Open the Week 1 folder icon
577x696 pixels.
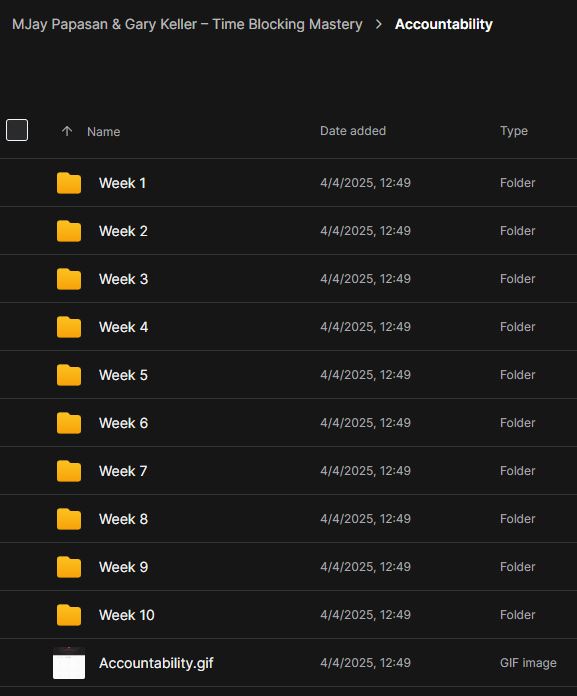pos(69,183)
